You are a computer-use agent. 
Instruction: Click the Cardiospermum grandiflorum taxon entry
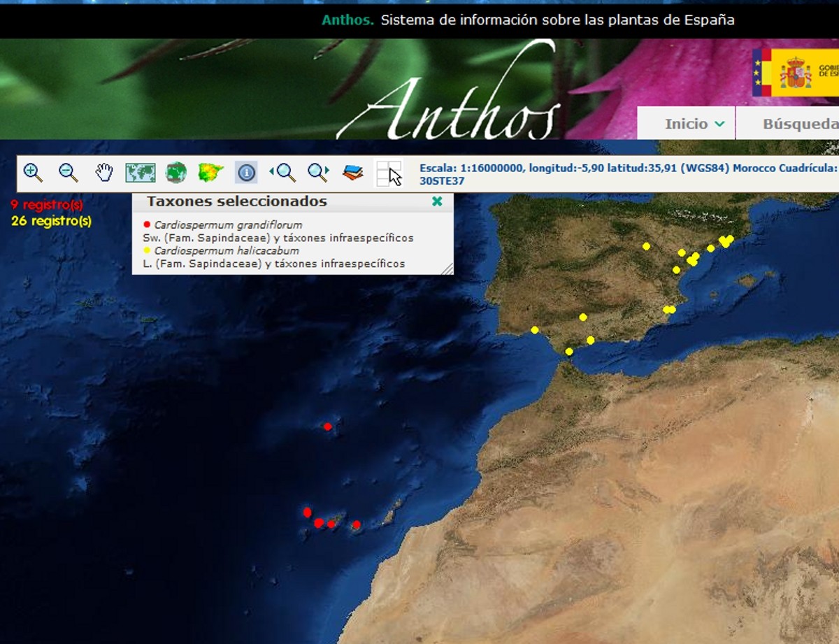pos(228,225)
